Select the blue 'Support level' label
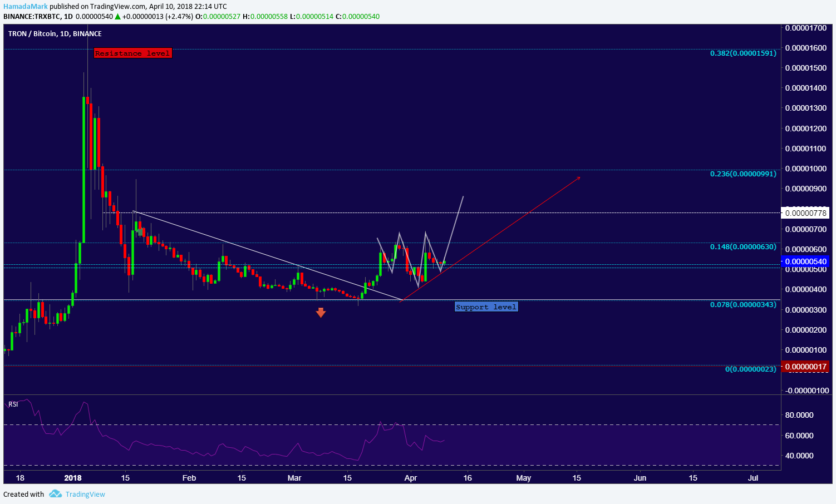The image size is (836, 504). point(486,307)
